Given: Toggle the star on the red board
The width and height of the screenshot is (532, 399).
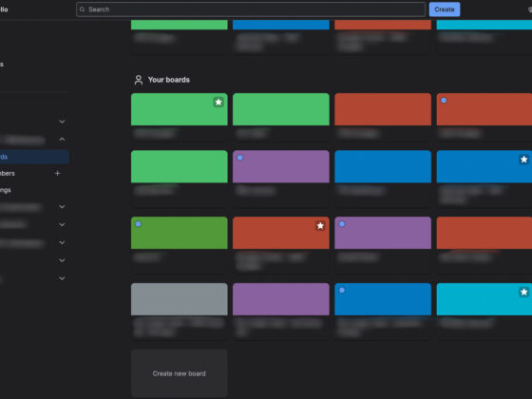Looking at the screenshot, I should pyautogui.click(x=320, y=226).
